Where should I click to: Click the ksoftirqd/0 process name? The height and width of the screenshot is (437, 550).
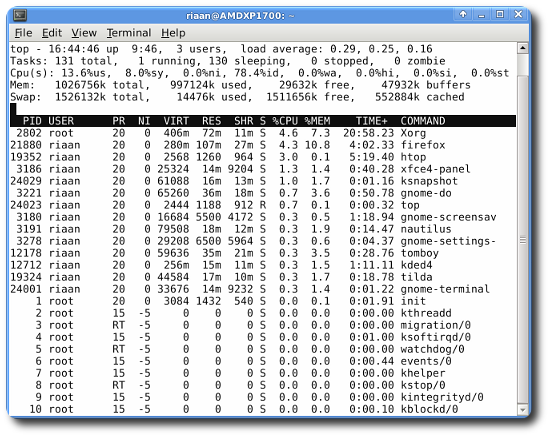click(436, 337)
